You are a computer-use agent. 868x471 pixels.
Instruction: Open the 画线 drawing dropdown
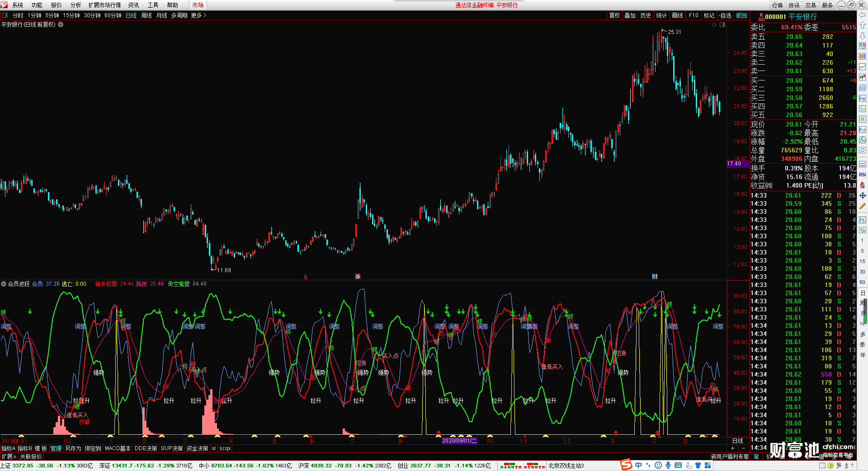(x=677, y=15)
